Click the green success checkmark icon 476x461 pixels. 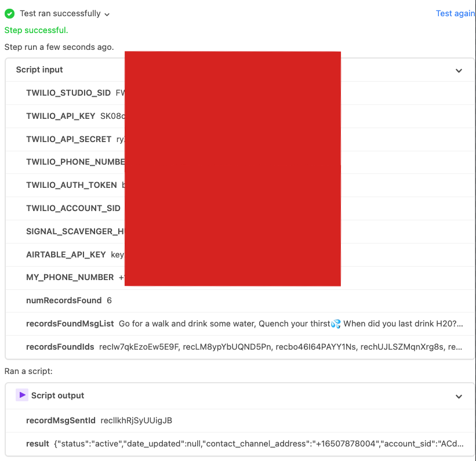[x=9, y=13]
